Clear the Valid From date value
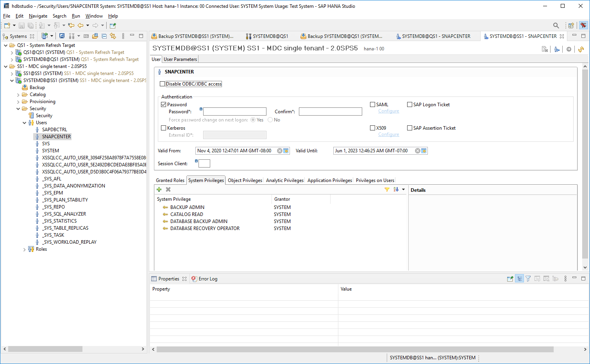The height and width of the screenshot is (364, 590). click(x=280, y=151)
